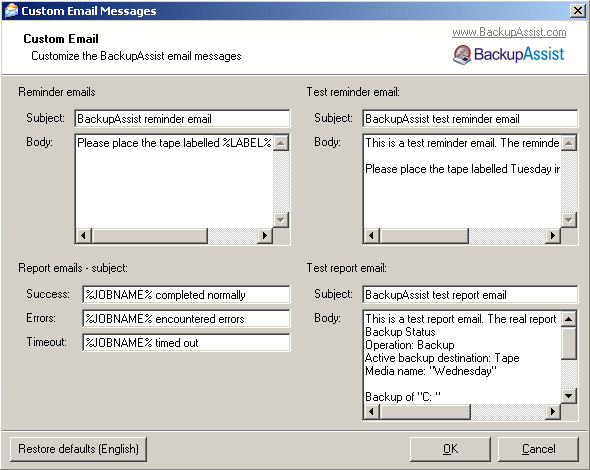
Task: Click the Test report body vertical scroll thumb
Action: pyautogui.click(x=569, y=343)
